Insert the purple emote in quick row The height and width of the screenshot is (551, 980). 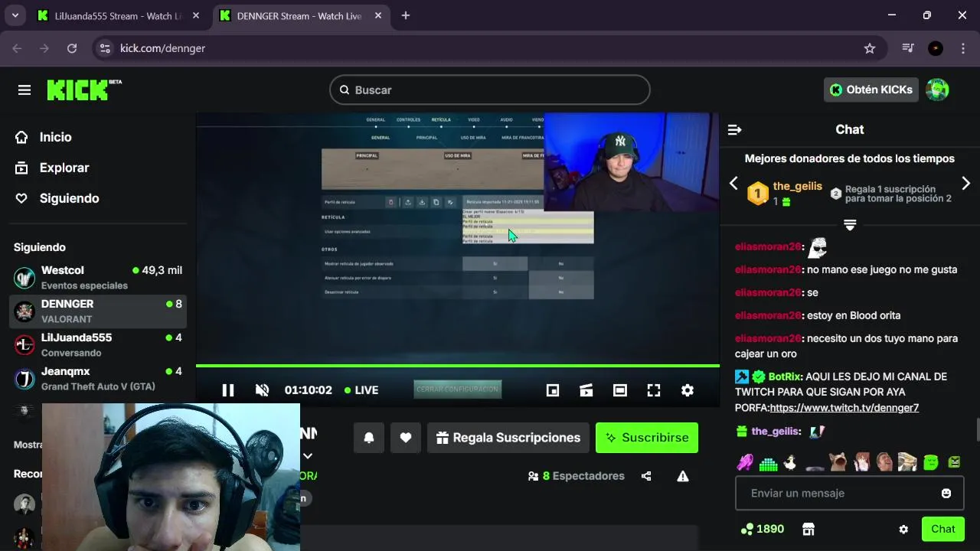click(745, 462)
